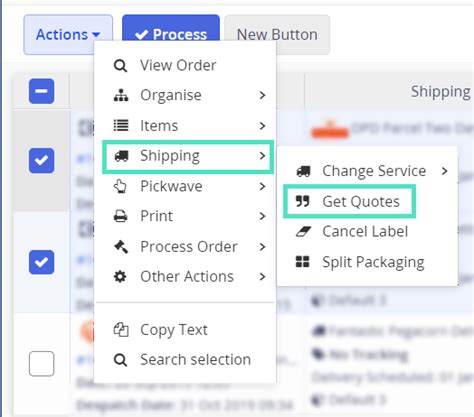Image resolution: width=474 pixels, height=417 pixels.
Task: Click the truck icon next to Change Service
Action: pos(303,171)
